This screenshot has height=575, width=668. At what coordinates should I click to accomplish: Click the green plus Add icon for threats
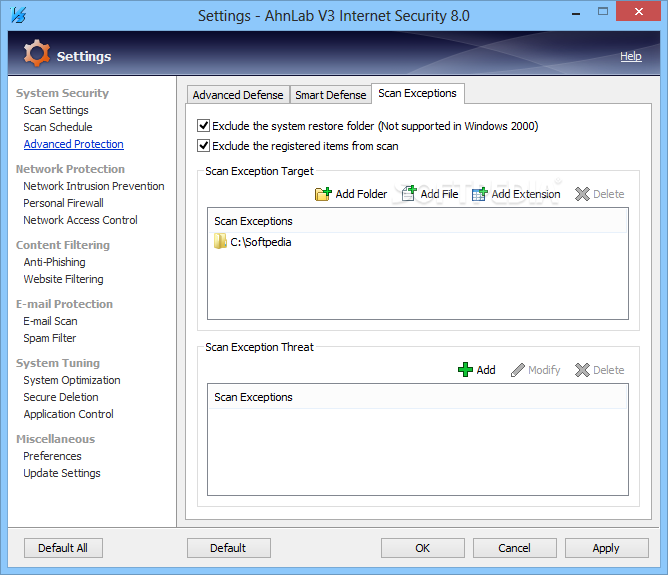point(465,370)
